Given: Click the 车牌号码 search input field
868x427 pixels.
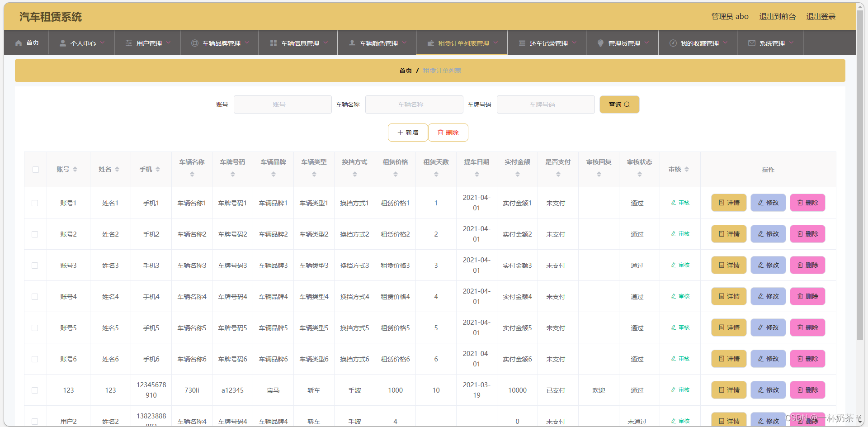Looking at the screenshot, I should [546, 104].
